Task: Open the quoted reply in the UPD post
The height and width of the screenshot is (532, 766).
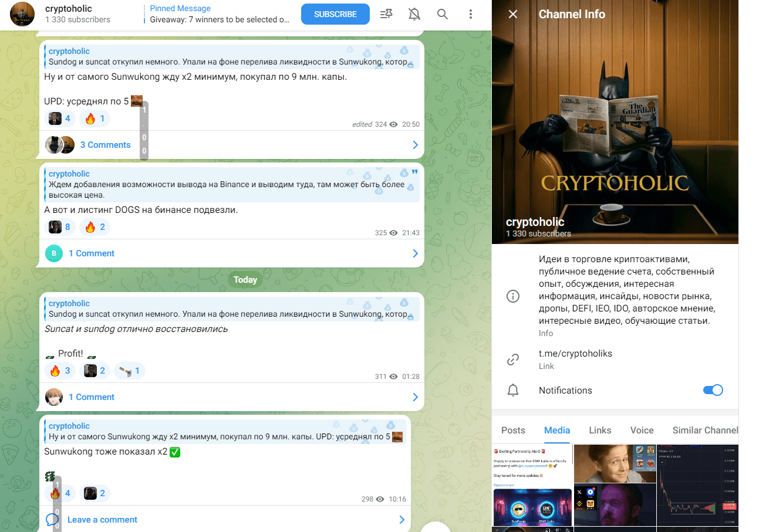Action: pos(232,56)
